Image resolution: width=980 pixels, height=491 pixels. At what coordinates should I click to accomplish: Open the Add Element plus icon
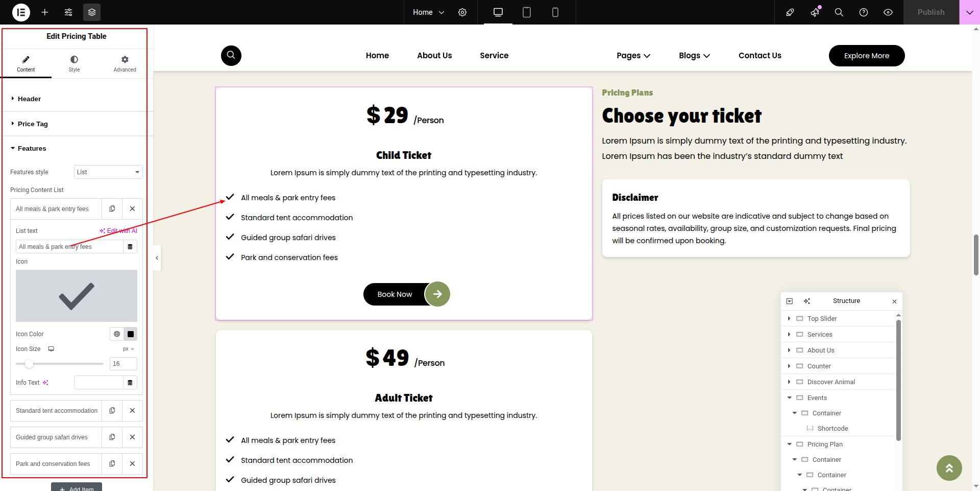[x=45, y=12]
